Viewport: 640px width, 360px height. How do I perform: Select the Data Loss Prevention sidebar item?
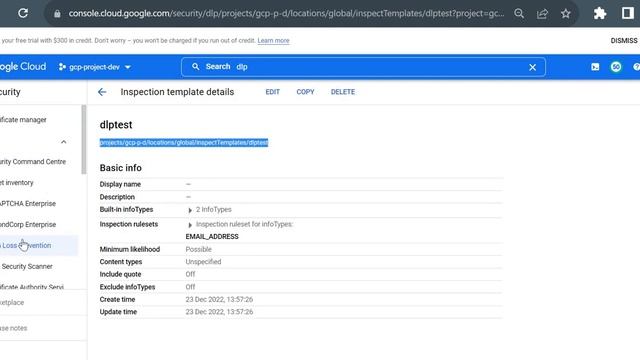tap(38, 245)
